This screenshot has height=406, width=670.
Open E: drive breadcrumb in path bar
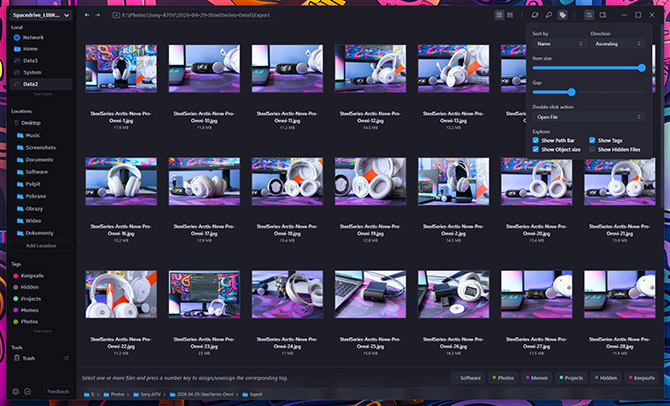(x=89, y=394)
